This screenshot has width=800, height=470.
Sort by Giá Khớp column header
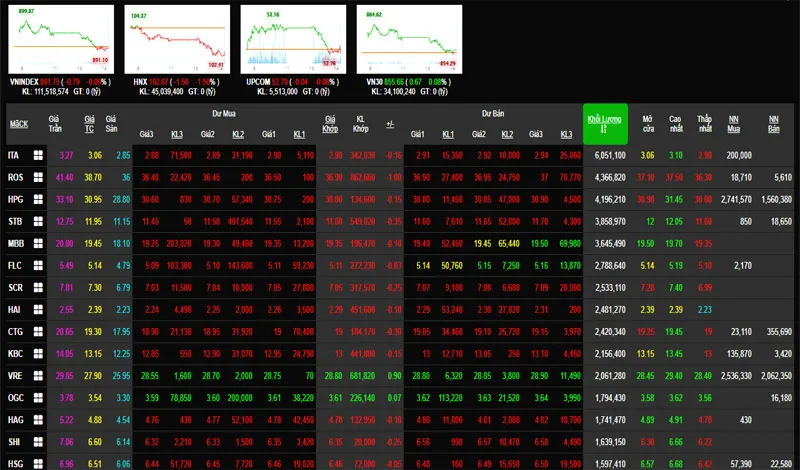[330, 124]
